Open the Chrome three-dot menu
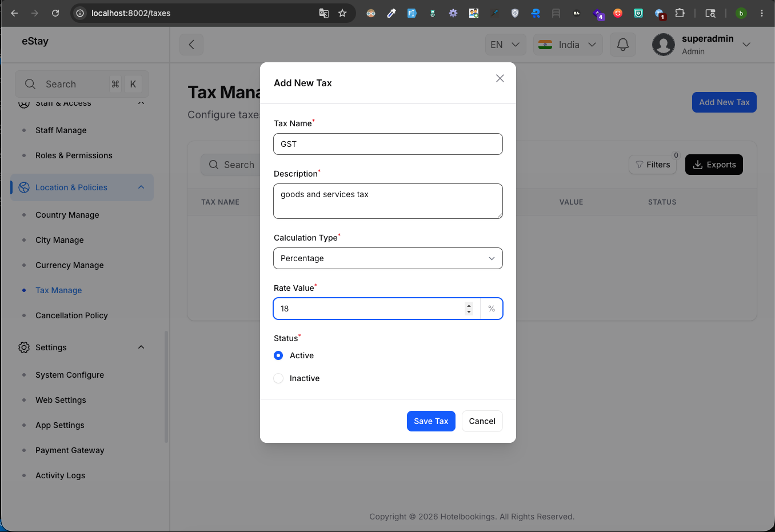Viewport: 775px width, 532px height. point(762,13)
